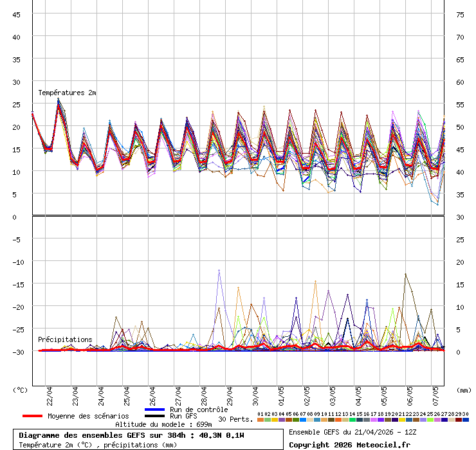
Task: Click the (°C) unit label
Action: 20,390
